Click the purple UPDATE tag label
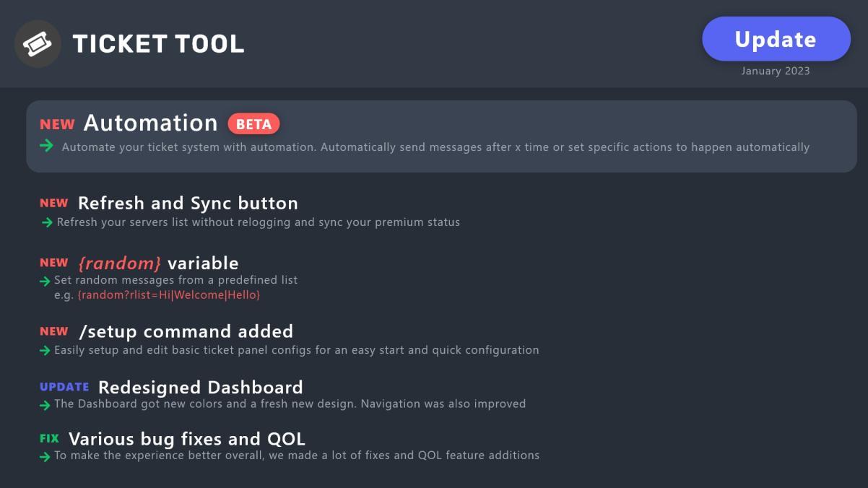This screenshot has height=488, width=868. pyautogui.click(x=64, y=387)
